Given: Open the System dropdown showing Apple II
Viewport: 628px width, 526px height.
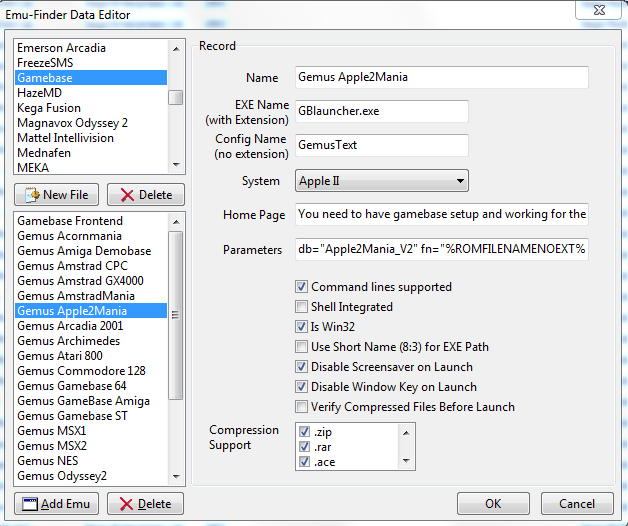Looking at the screenshot, I should pyautogui.click(x=382, y=181).
